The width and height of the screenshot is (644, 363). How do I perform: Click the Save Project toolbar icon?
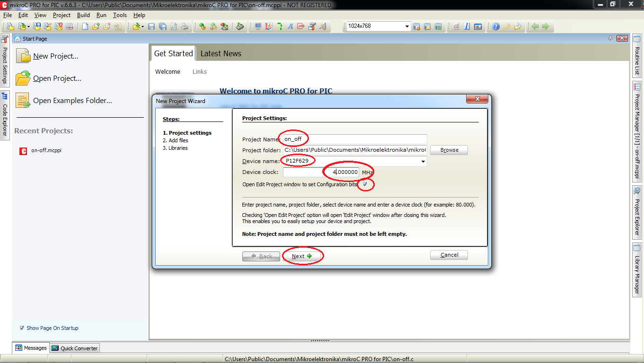[x=37, y=26]
